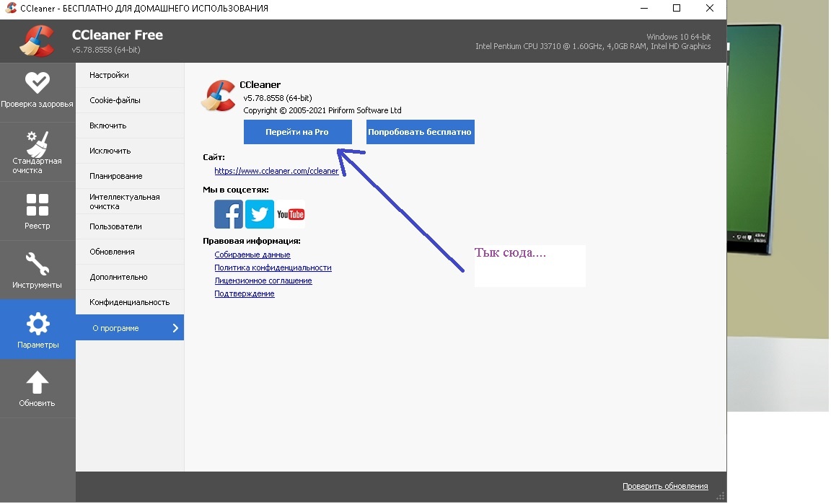Click the Перейти на Pro button

point(297,132)
